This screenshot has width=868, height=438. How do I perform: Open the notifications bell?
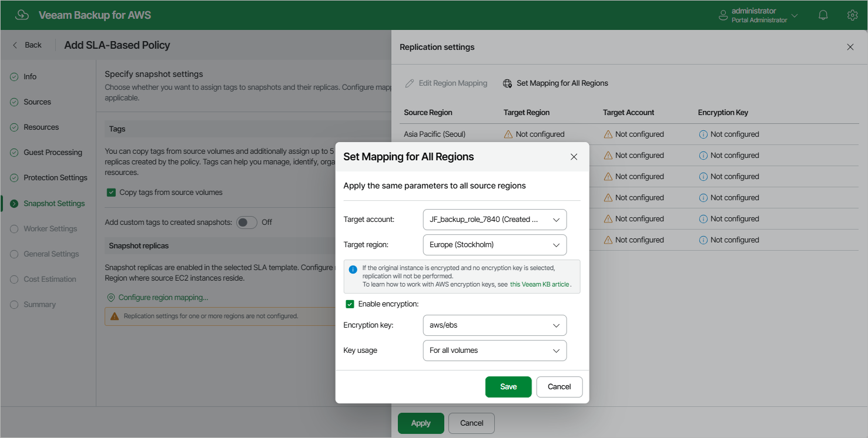(x=823, y=15)
